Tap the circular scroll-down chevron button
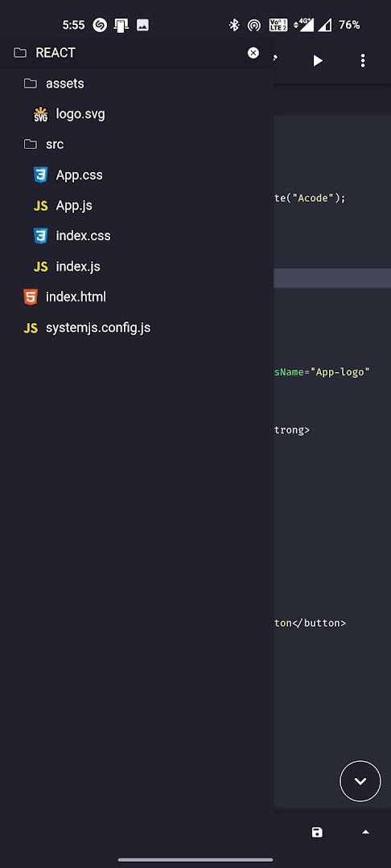The image size is (391, 868). (360, 781)
